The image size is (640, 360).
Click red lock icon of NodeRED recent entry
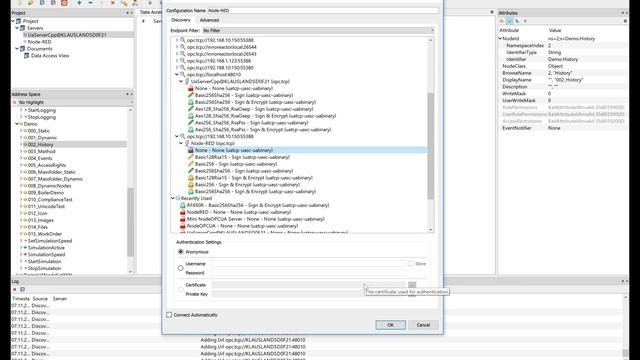[183, 212]
